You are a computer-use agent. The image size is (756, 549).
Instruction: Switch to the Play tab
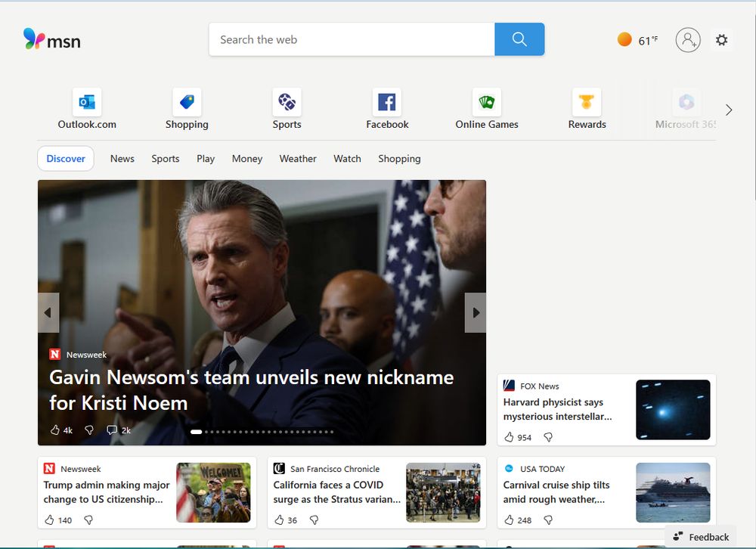(x=206, y=159)
